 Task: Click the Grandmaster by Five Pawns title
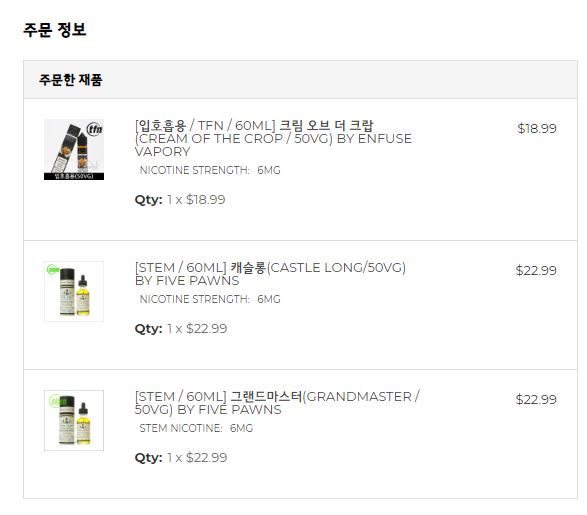tap(277, 403)
